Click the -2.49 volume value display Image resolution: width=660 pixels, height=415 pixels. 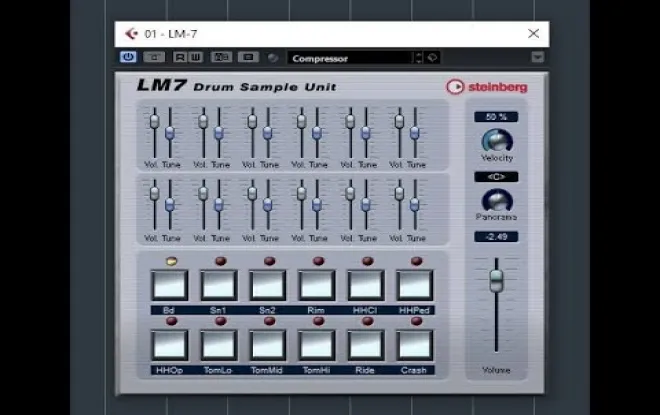pos(496,237)
